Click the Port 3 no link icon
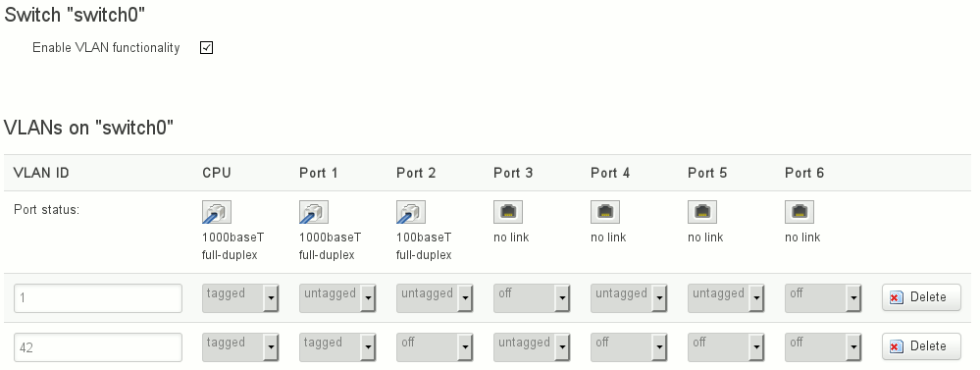This screenshot has height=370, width=980. coord(507,213)
